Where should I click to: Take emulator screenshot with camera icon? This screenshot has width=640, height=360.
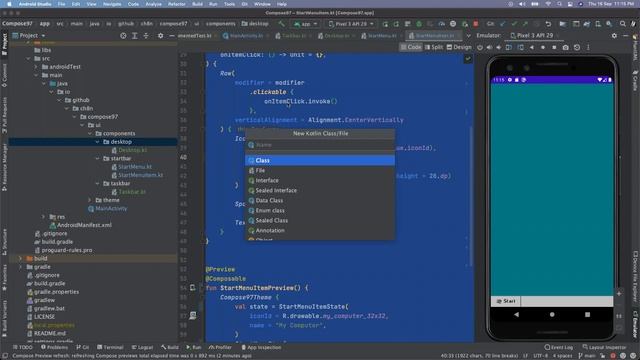click(x=565, y=47)
